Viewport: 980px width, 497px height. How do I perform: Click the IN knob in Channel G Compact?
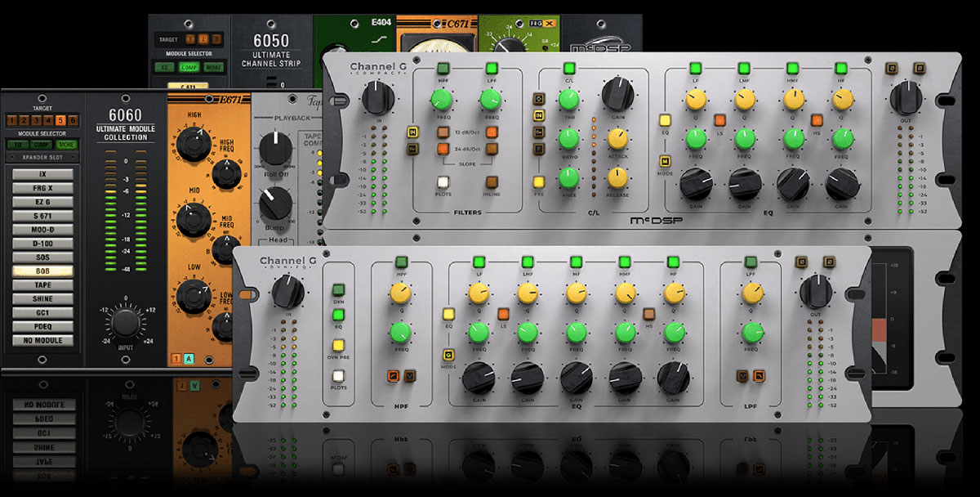point(378,97)
